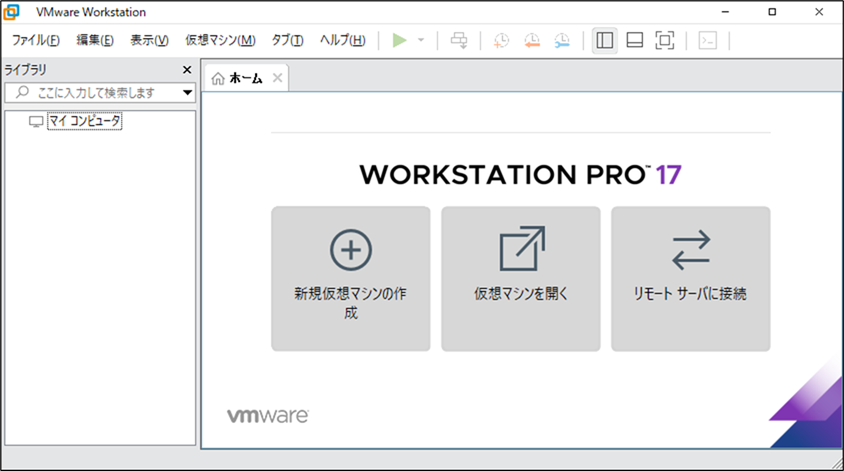Maximize the VMware Workstation window
844x471 pixels.
(x=772, y=12)
